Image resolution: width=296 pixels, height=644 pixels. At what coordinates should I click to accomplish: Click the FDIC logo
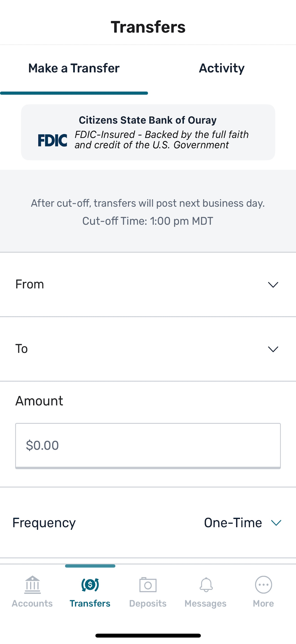click(x=52, y=140)
